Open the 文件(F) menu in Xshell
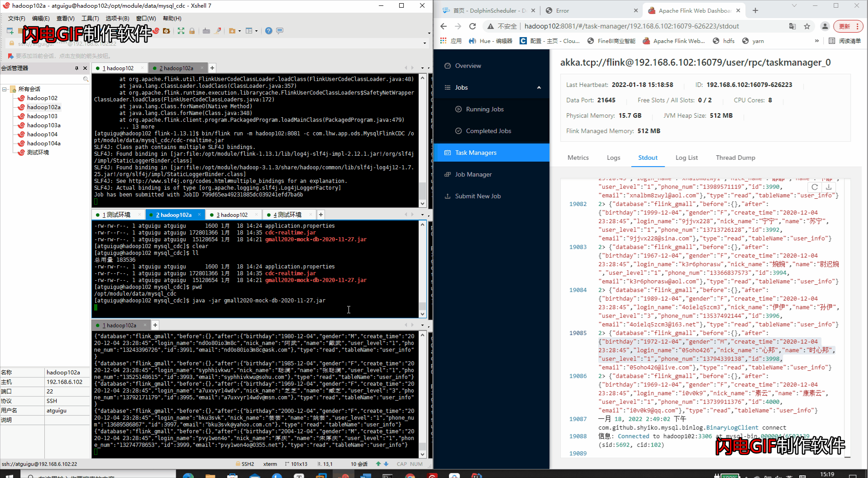 coord(17,18)
